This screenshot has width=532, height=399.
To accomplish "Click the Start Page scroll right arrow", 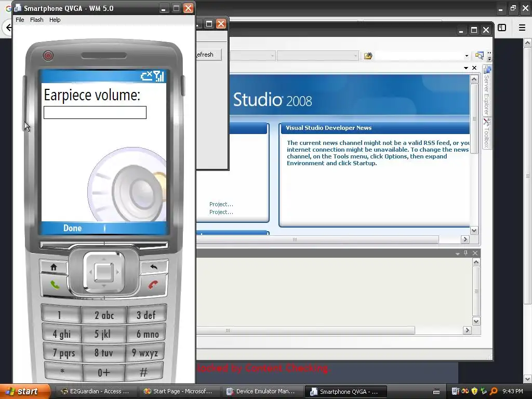I will (465, 239).
